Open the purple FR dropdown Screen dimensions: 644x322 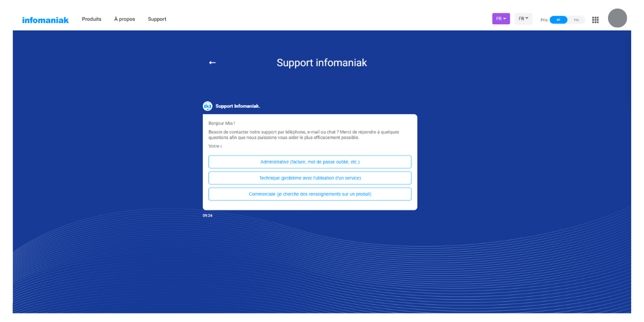click(501, 19)
